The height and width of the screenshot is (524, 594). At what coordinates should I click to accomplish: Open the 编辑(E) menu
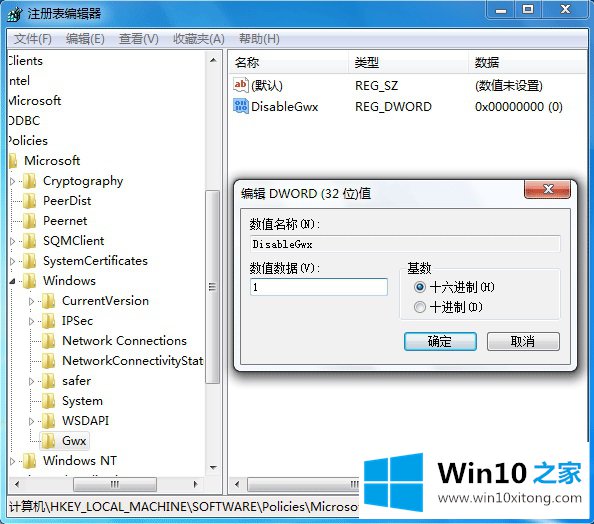(x=85, y=39)
